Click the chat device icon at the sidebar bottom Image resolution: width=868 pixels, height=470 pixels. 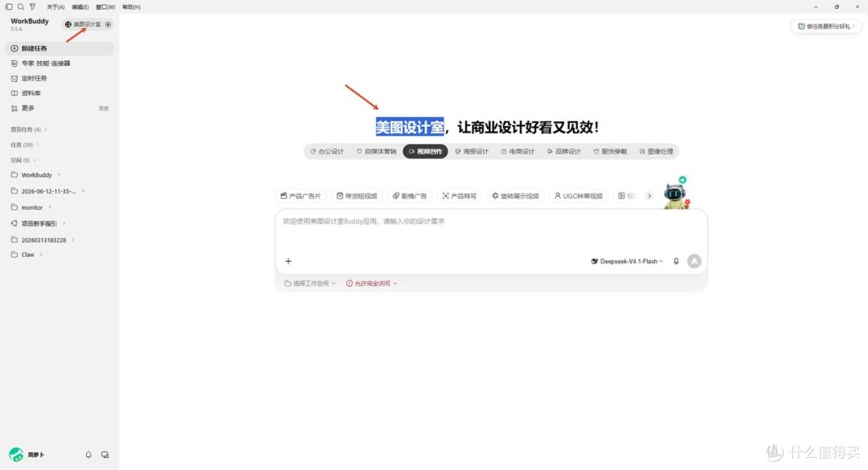pos(104,455)
